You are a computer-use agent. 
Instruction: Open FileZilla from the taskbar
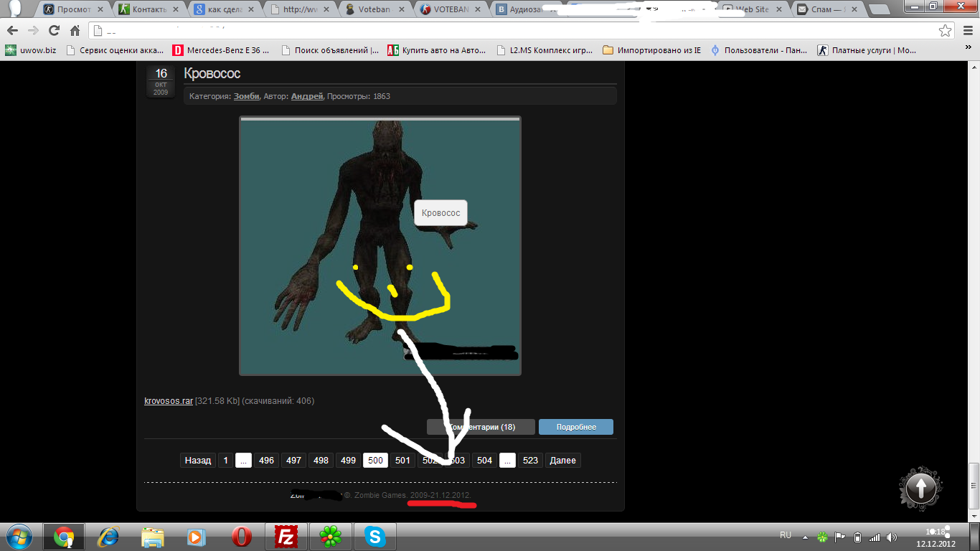(287, 537)
